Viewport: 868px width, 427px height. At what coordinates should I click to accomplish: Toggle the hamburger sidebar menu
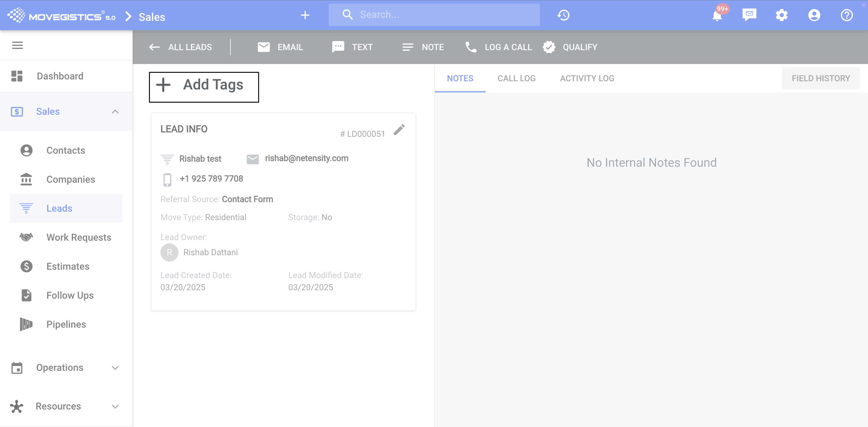click(x=17, y=45)
